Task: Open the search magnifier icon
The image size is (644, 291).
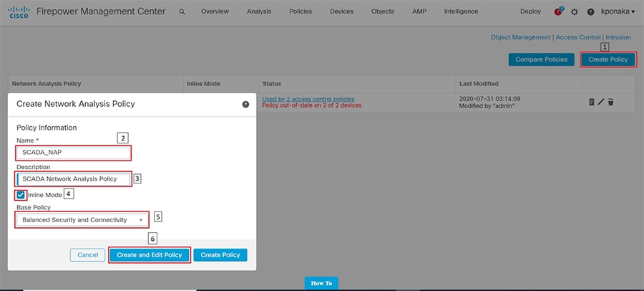Action: coord(182,12)
